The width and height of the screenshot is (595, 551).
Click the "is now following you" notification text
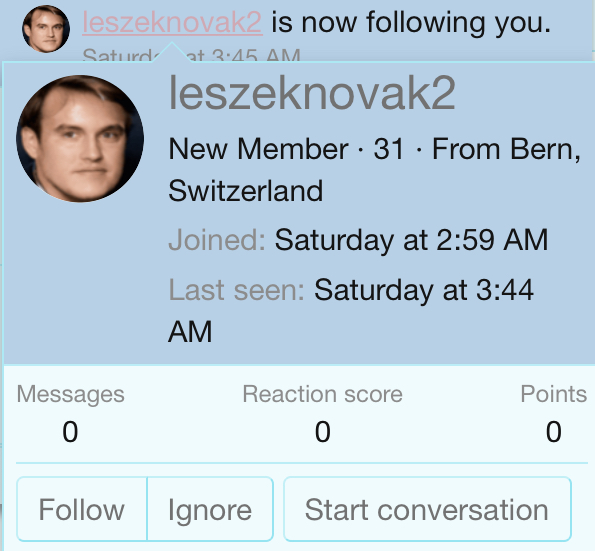tap(411, 23)
